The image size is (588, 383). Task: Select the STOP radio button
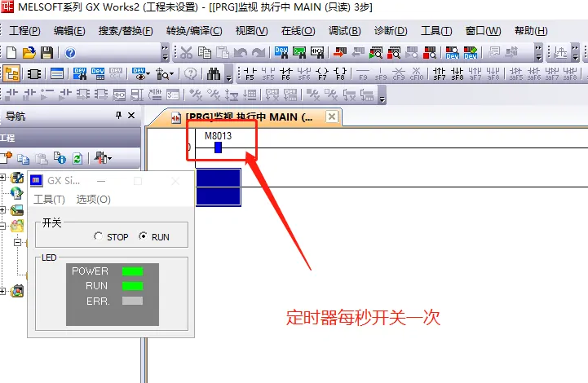tap(99, 237)
